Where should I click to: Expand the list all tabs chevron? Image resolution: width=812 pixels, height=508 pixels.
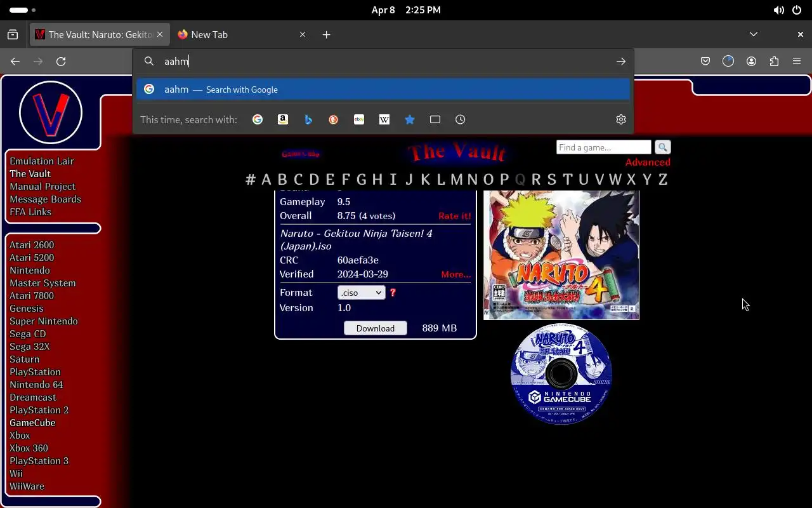[754, 34]
